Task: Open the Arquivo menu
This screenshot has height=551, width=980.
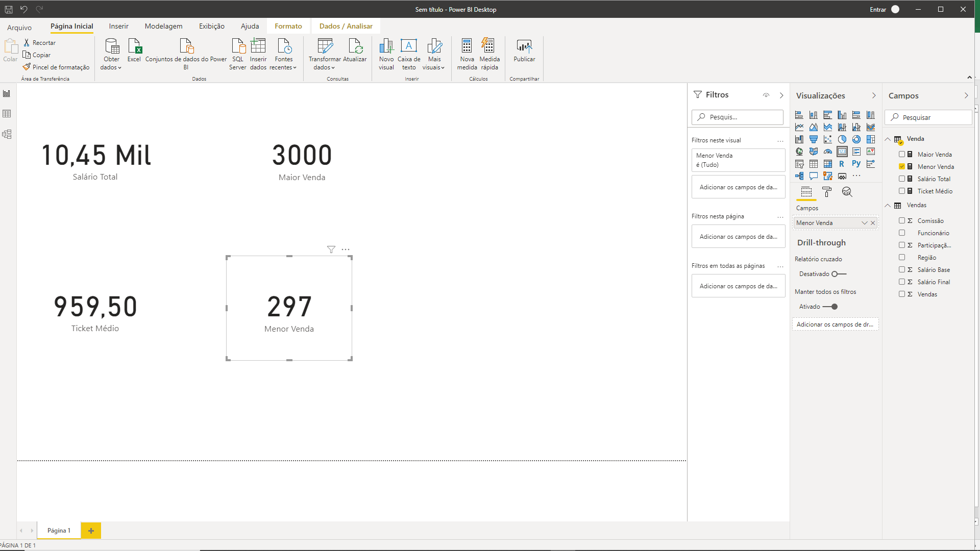Action: tap(19, 28)
